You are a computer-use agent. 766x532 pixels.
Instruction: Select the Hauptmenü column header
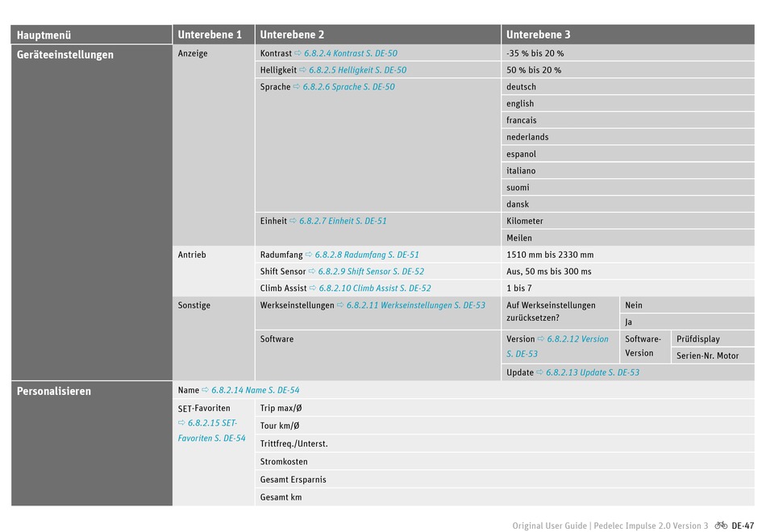(91, 35)
